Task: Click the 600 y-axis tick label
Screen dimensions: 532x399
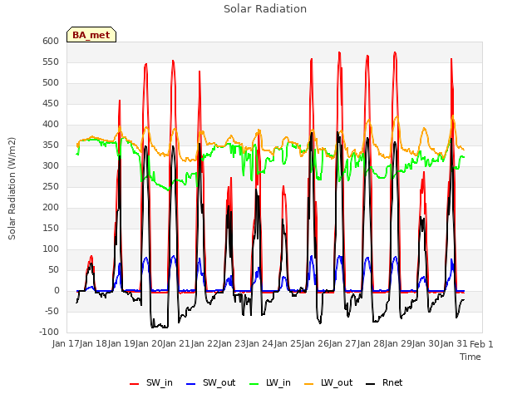Action: tap(51, 41)
